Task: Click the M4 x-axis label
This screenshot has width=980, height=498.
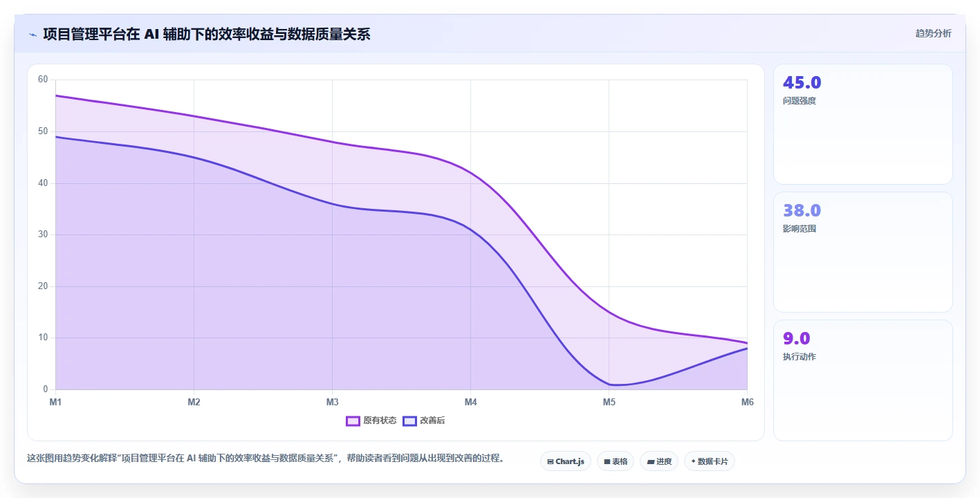Action: [x=470, y=402]
